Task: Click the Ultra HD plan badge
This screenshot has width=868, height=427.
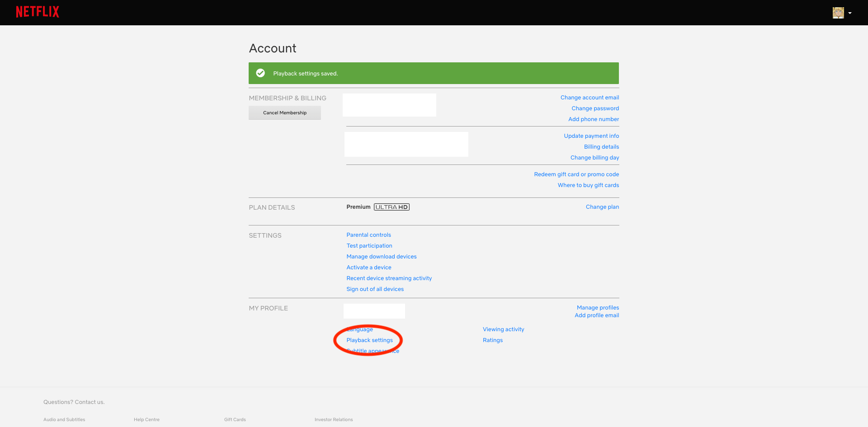Action: click(392, 207)
